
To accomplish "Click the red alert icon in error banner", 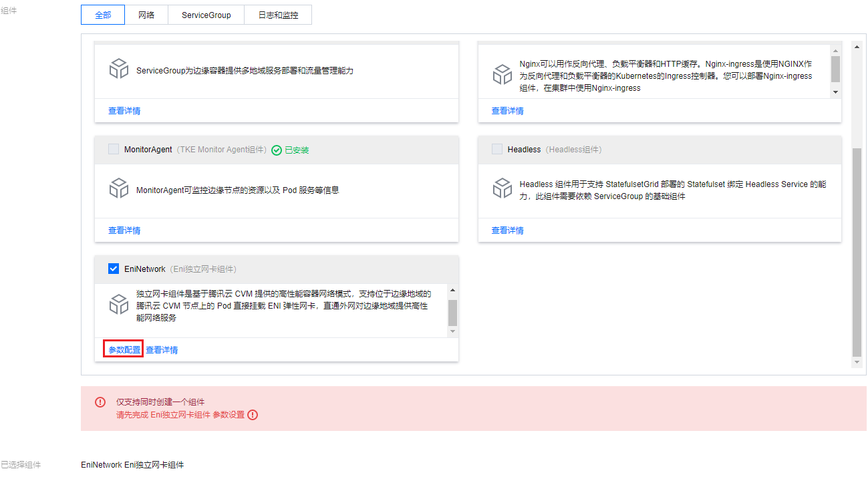I will [x=100, y=402].
